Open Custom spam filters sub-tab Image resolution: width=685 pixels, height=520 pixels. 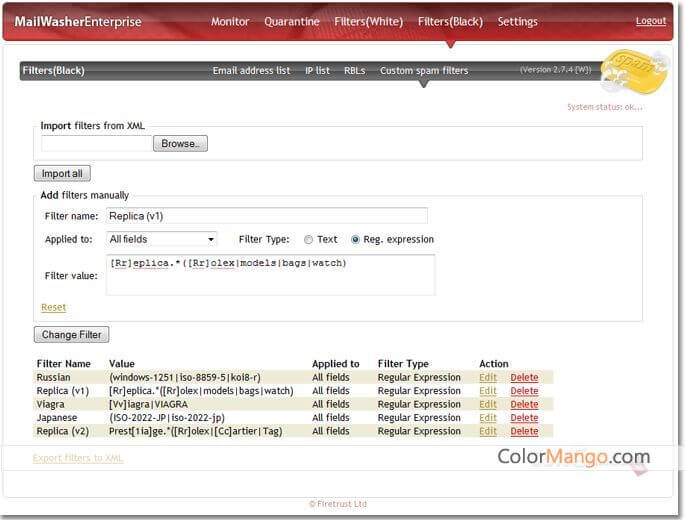coord(424,70)
